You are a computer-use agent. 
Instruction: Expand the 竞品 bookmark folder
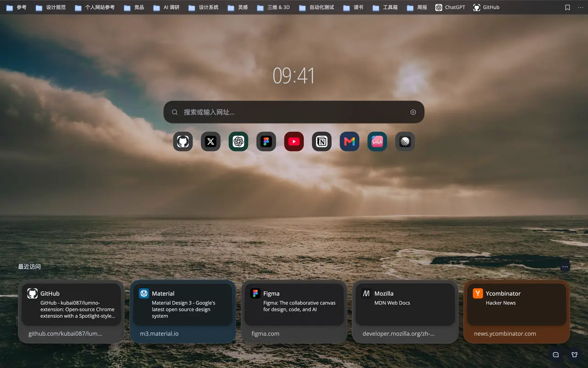click(x=134, y=7)
